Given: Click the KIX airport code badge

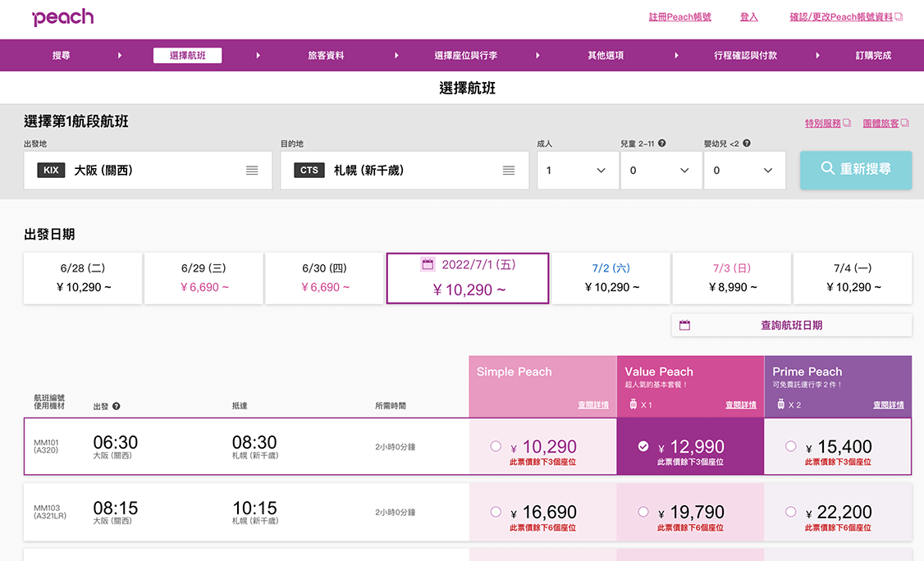Looking at the screenshot, I should [51, 171].
